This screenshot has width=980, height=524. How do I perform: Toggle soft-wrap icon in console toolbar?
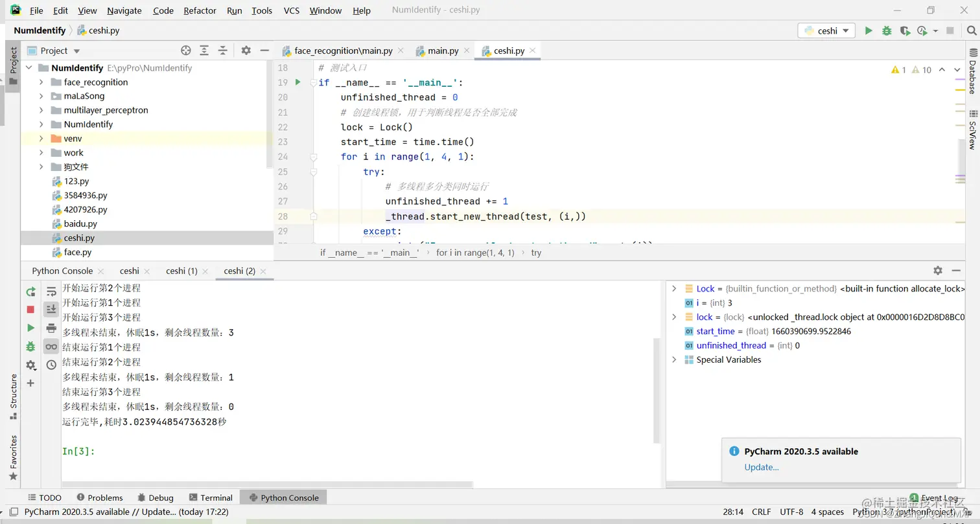tap(51, 292)
